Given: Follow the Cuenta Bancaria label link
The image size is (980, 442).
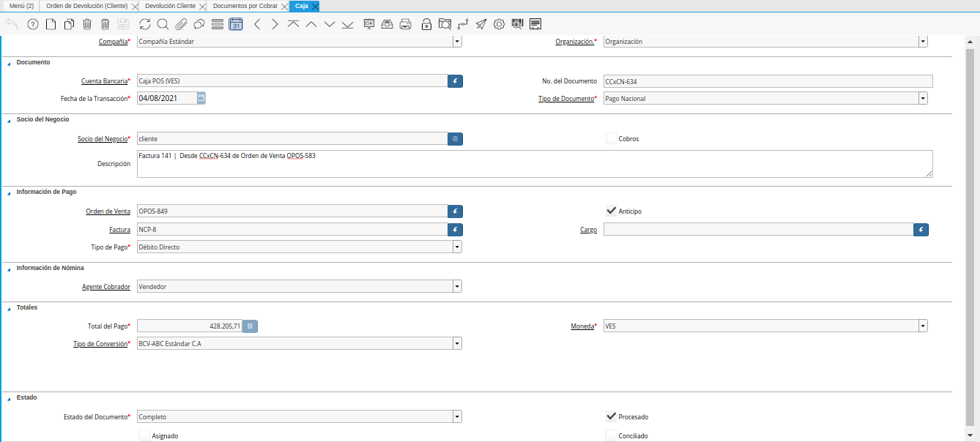Looking at the screenshot, I should (104, 81).
